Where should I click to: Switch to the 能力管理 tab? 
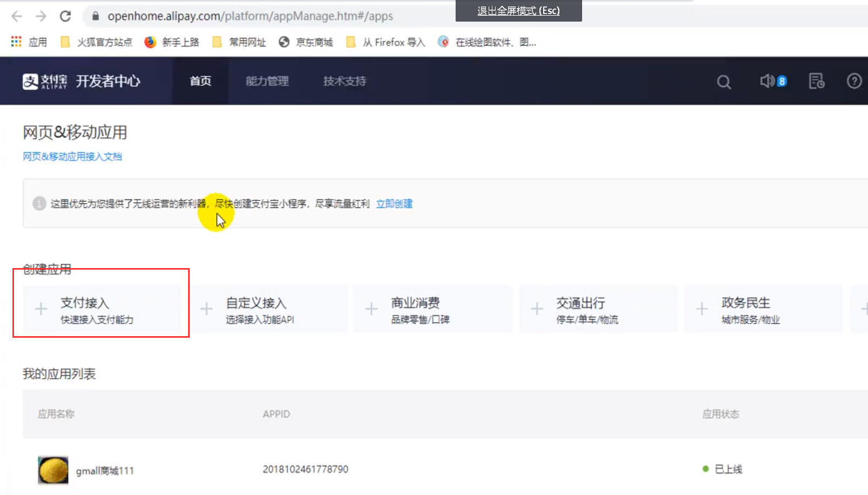[x=267, y=81]
